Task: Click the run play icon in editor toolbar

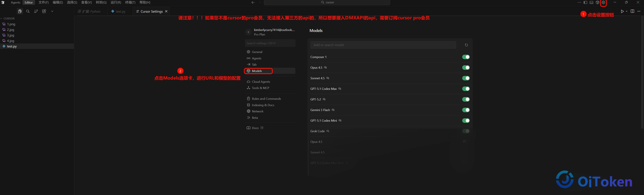Action: pyautogui.click(x=622, y=11)
